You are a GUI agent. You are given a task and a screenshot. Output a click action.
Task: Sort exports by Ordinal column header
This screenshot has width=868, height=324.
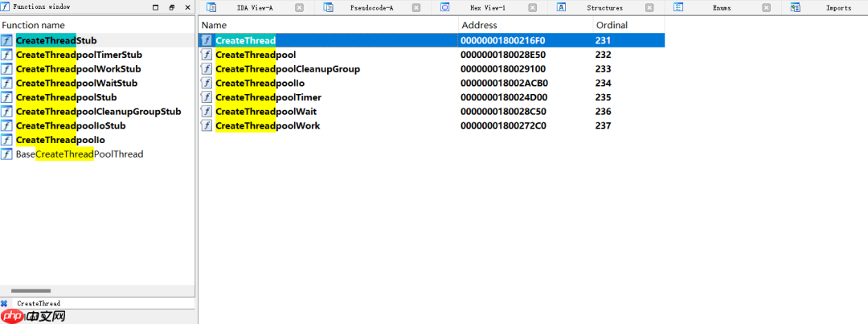628,26
